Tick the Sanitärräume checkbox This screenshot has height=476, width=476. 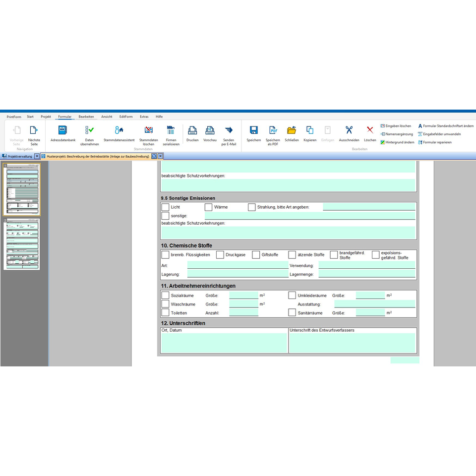[292, 312]
